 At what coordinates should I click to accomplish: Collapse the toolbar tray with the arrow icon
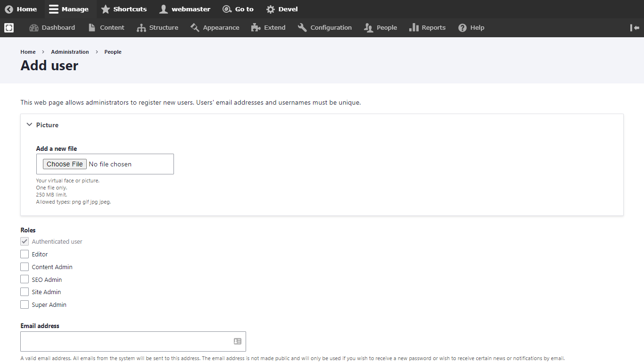coord(635,28)
